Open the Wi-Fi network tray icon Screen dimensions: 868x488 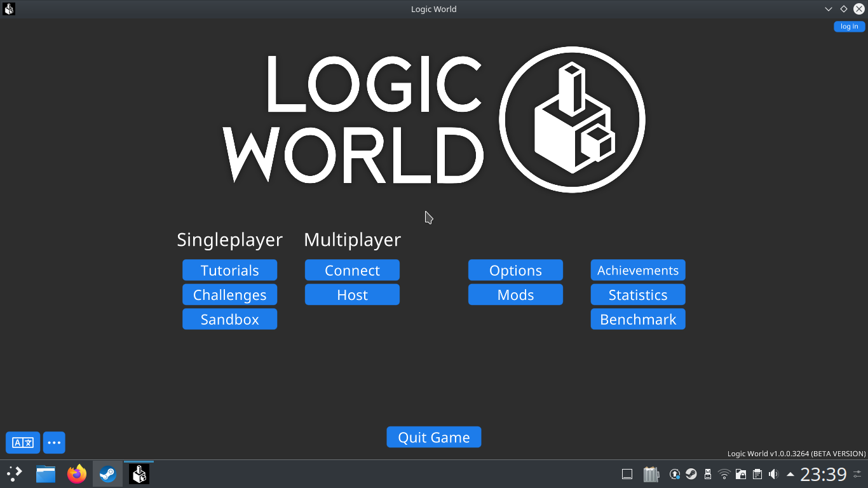pyautogui.click(x=724, y=474)
